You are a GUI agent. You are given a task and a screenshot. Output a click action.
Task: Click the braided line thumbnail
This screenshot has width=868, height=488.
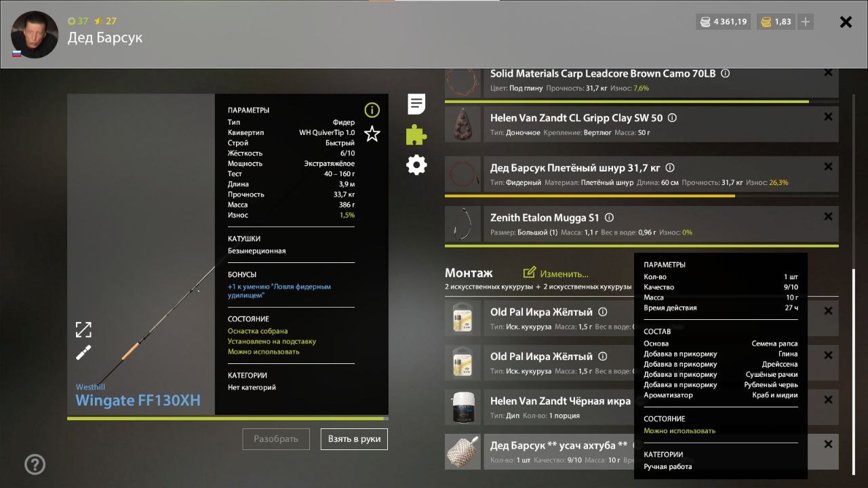click(462, 174)
